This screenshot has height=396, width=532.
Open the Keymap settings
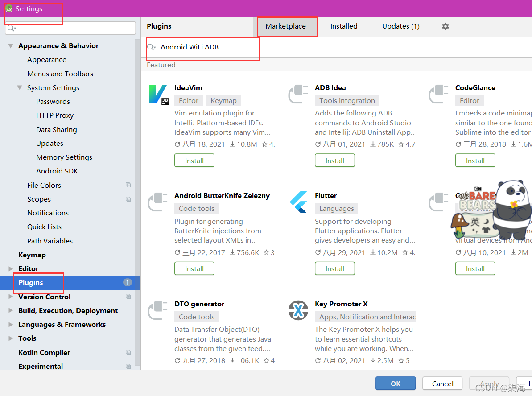(32, 255)
